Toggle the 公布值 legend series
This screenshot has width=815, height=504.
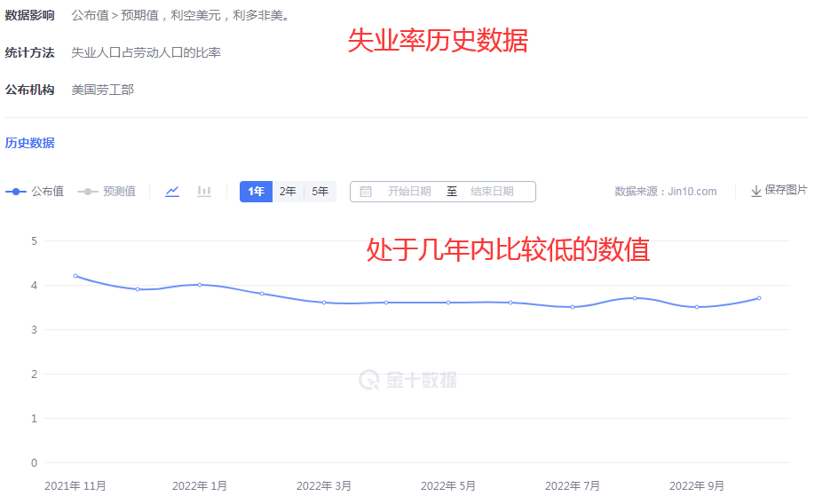35,192
